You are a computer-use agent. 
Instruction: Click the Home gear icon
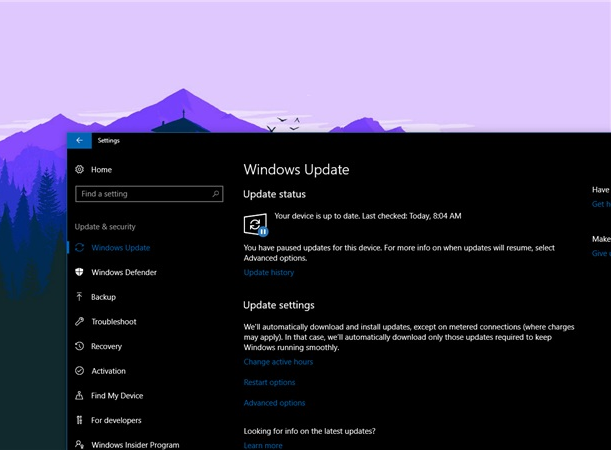[x=79, y=170]
